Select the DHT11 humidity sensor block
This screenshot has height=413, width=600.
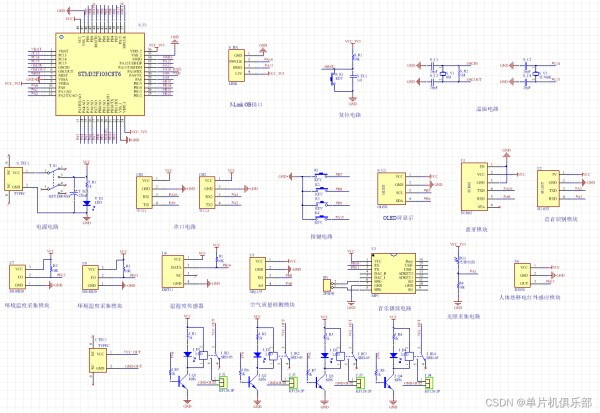pos(173,271)
